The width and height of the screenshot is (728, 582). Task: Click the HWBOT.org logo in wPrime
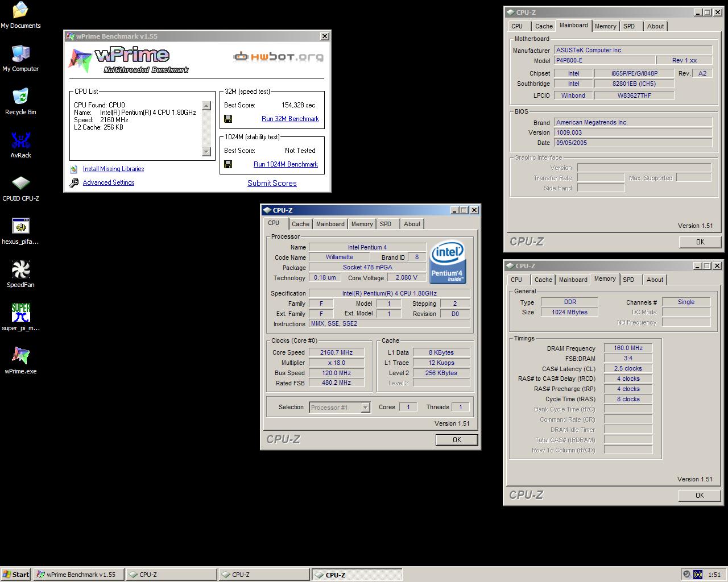pyautogui.click(x=278, y=56)
